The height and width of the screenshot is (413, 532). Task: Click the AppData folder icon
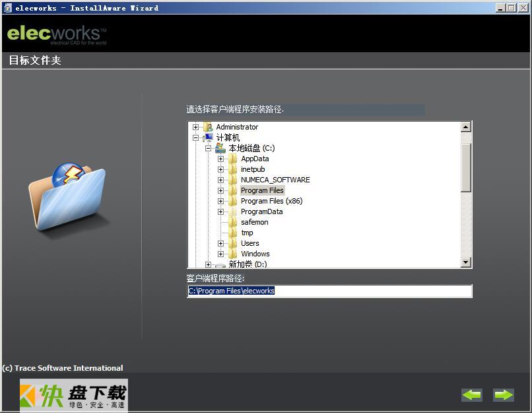pyautogui.click(x=233, y=159)
